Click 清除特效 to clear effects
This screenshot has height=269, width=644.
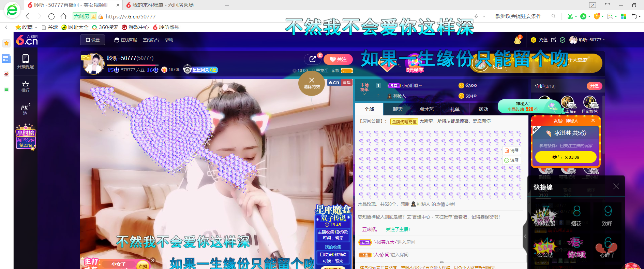click(x=312, y=83)
